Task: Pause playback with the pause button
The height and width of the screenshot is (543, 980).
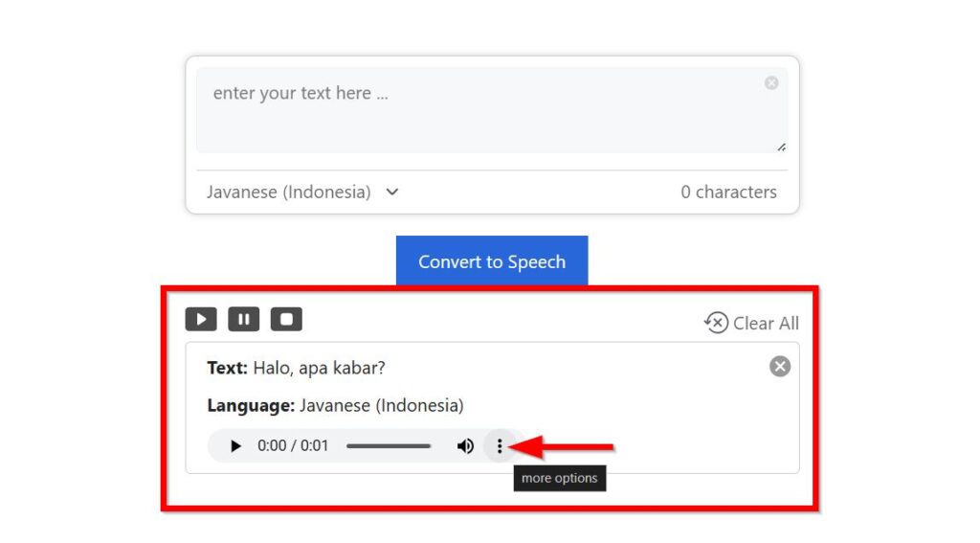Action: pyautogui.click(x=244, y=319)
